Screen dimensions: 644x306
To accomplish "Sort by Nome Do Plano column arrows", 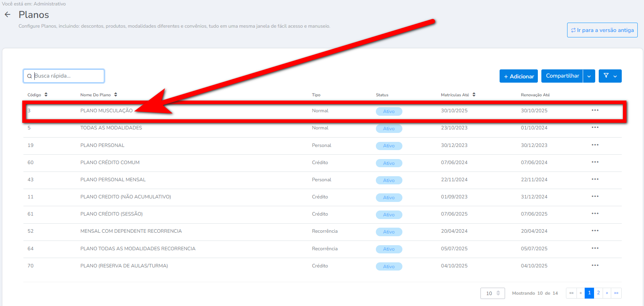I will 116,95.
